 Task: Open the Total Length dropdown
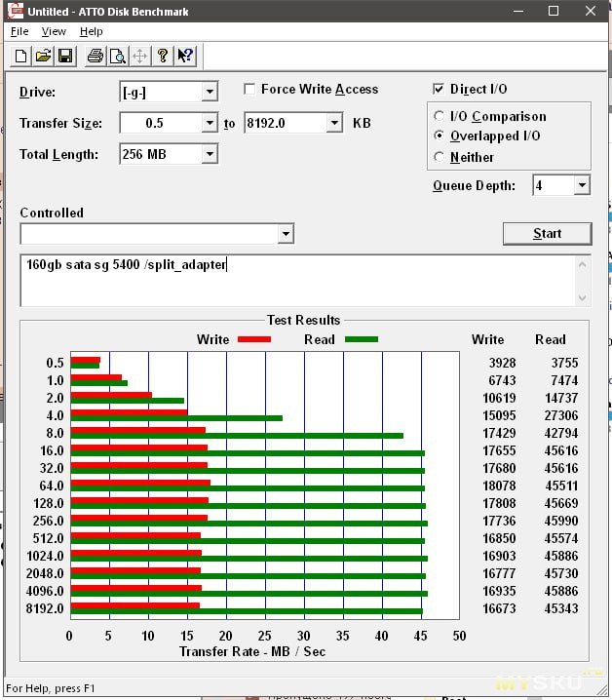click(x=210, y=154)
